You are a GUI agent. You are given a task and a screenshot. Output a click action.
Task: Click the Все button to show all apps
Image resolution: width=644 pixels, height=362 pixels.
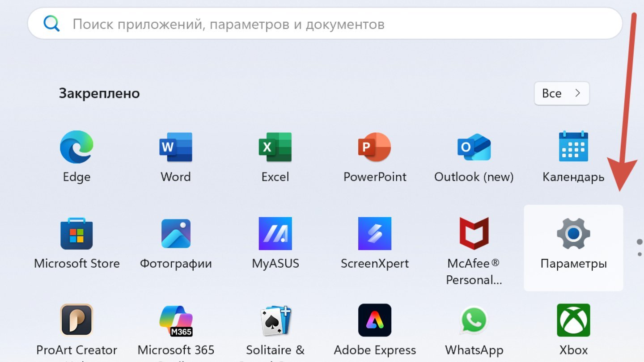coord(562,93)
